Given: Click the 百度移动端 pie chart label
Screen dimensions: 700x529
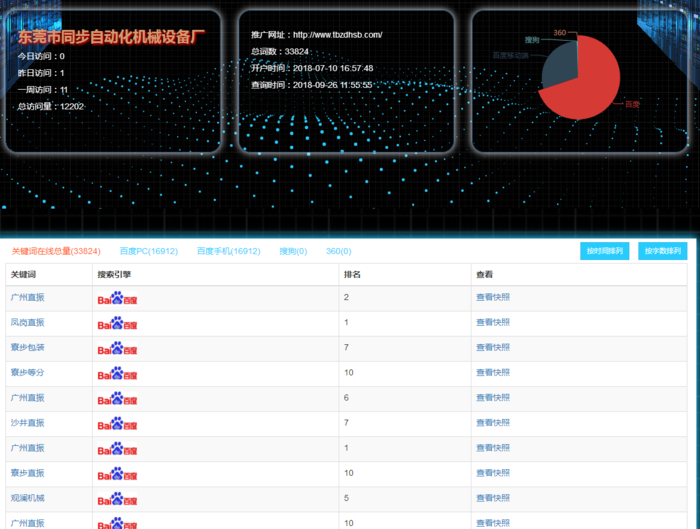Looking at the screenshot, I should (510, 55).
